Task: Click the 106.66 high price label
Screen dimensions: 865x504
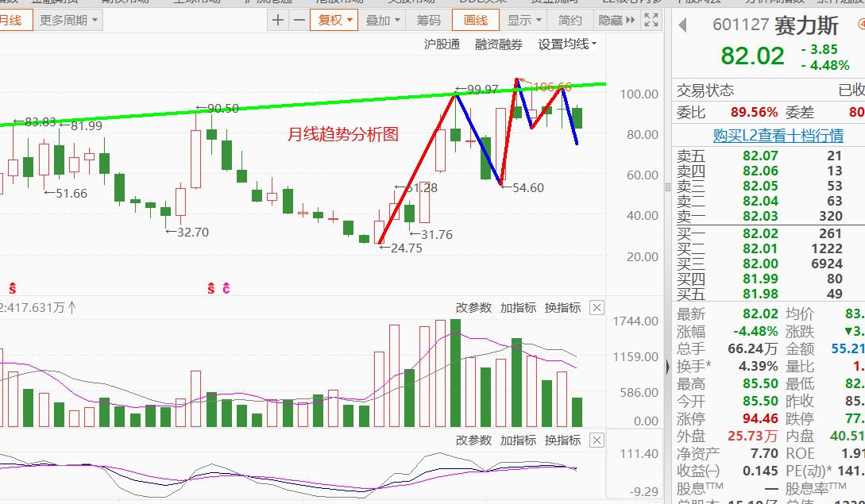Action: tap(552, 87)
